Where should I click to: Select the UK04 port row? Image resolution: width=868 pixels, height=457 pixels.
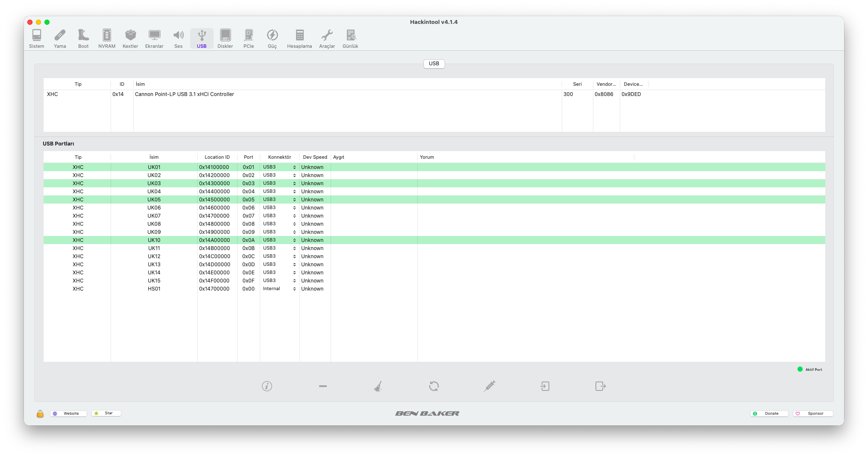pos(434,192)
